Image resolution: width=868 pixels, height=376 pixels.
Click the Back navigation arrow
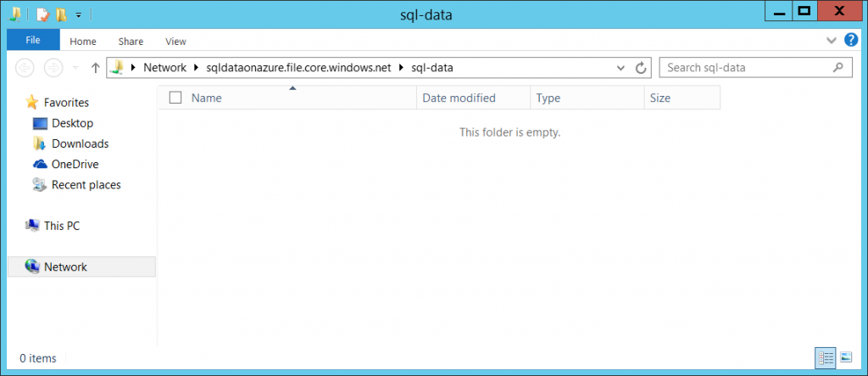point(25,67)
